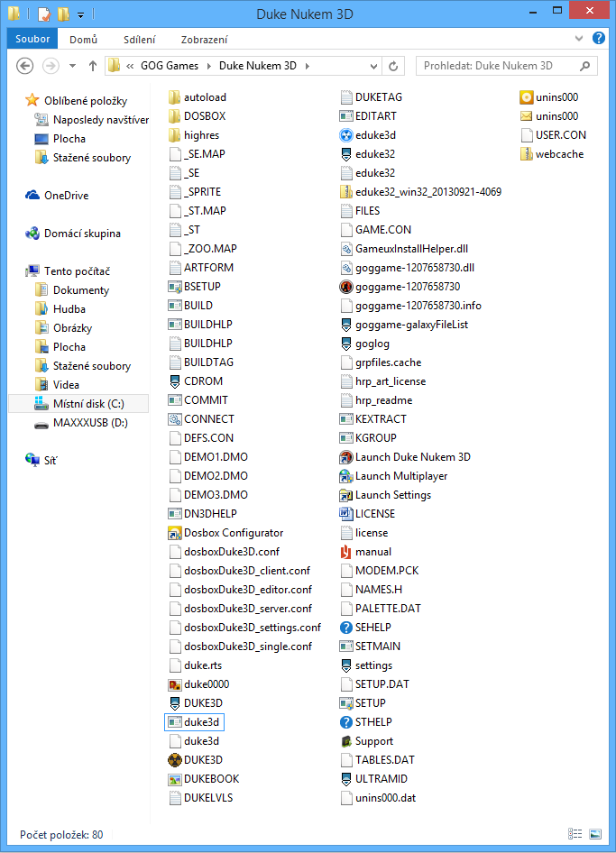Switch to details view in status bar
Viewport: 616px width, 853px height.
(x=575, y=834)
